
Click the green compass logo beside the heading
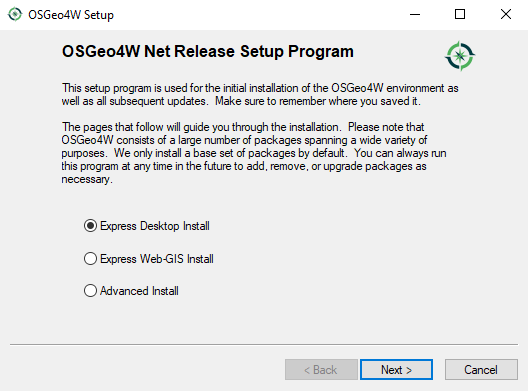point(460,56)
